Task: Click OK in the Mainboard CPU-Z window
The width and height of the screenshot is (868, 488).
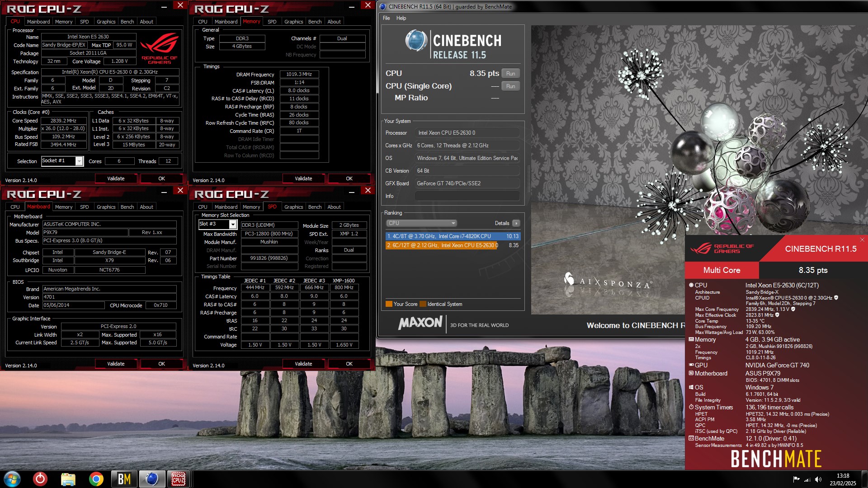Action: (161, 364)
